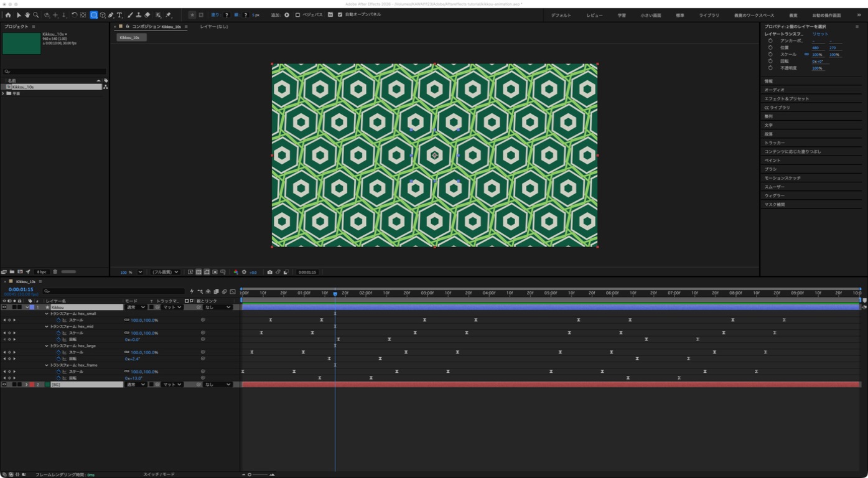Click the リセット link in Properties panel
The width and height of the screenshot is (868, 478).
point(820,34)
